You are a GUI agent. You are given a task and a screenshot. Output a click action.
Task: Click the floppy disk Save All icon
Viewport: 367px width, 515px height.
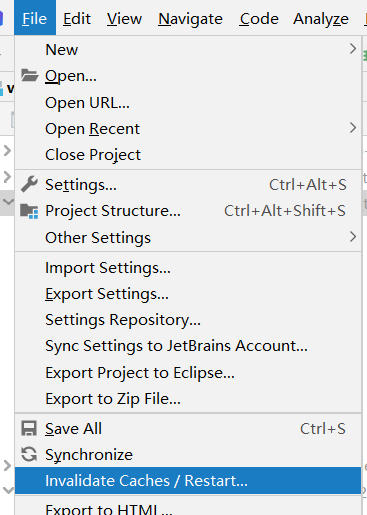(x=29, y=428)
